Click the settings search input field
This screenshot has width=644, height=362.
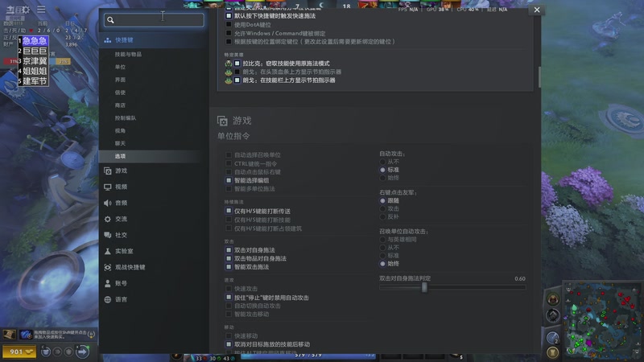(154, 19)
